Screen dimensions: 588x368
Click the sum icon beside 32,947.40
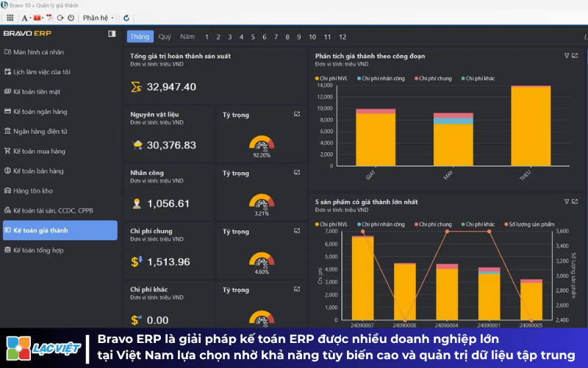click(x=136, y=87)
